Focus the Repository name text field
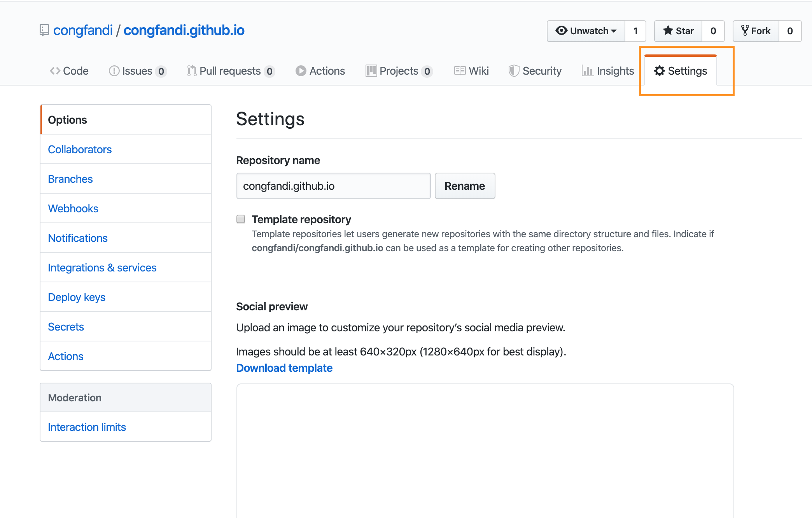812x518 pixels. [x=333, y=186]
